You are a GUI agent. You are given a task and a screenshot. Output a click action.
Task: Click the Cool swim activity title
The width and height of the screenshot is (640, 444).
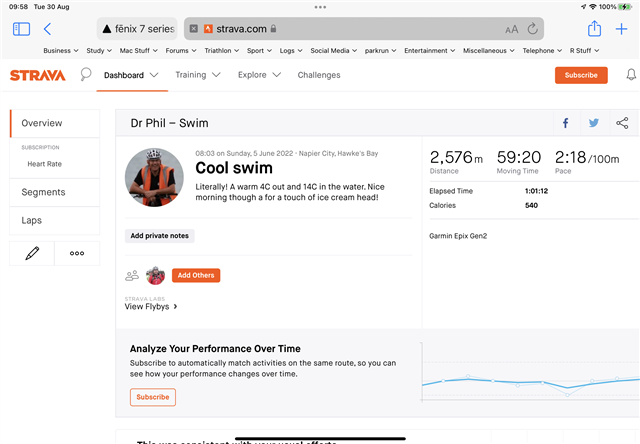pyautogui.click(x=234, y=168)
